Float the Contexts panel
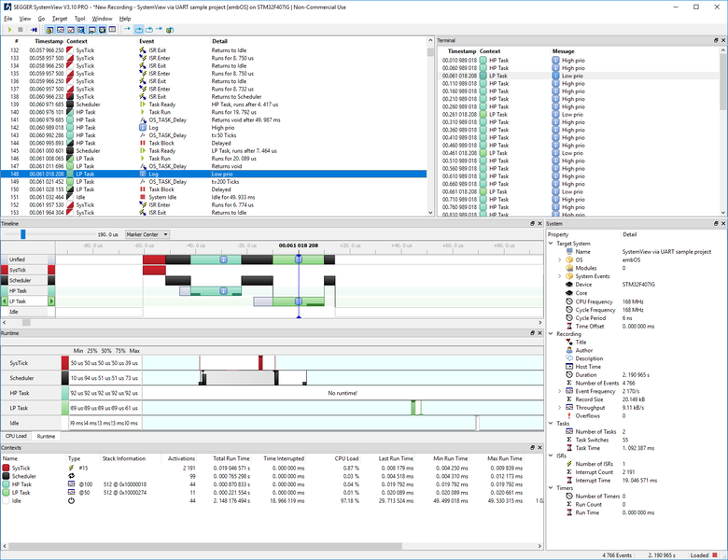The image size is (728, 560). pyautogui.click(x=533, y=448)
